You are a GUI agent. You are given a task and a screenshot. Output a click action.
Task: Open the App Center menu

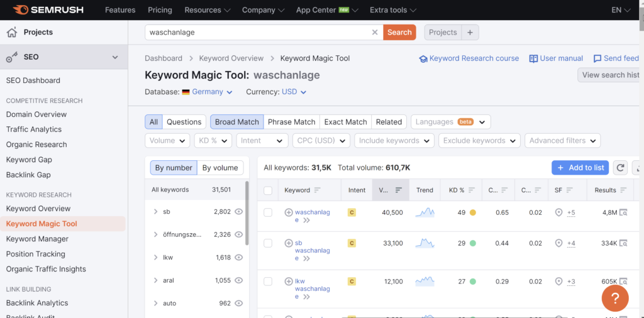click(327, 10)
